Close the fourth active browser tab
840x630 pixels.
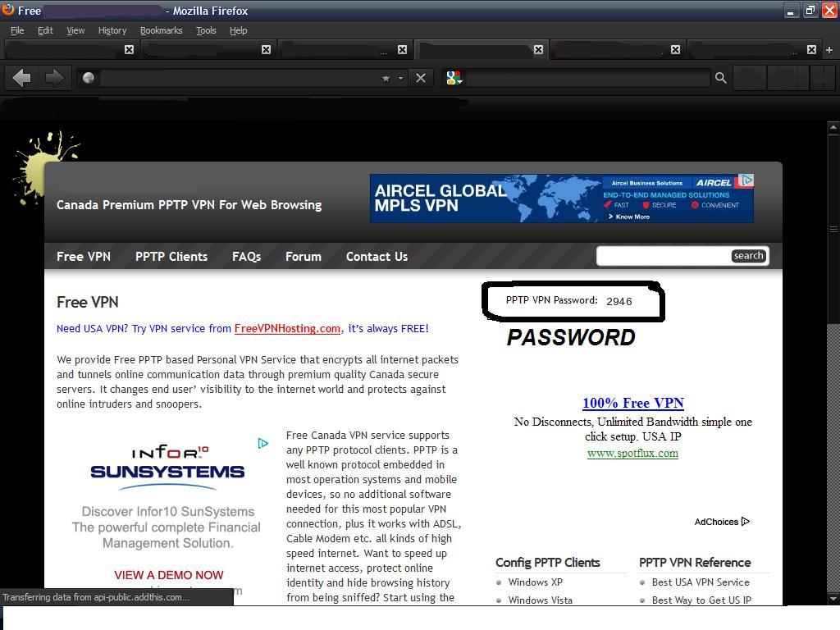pyautogui.click(x=538, y=50)
